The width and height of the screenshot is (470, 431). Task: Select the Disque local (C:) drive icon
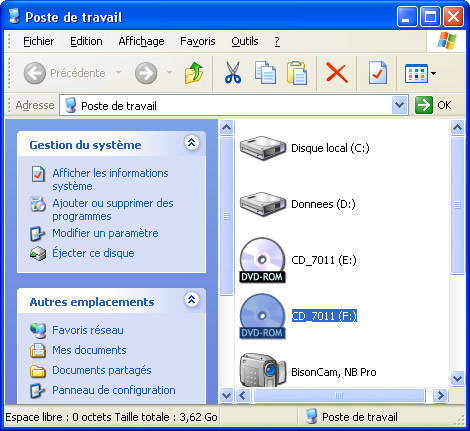[263, 148]
